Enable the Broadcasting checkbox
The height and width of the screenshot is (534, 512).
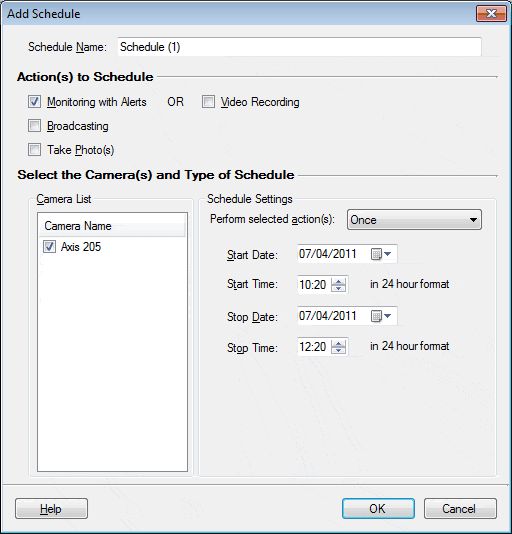(34, 126)
